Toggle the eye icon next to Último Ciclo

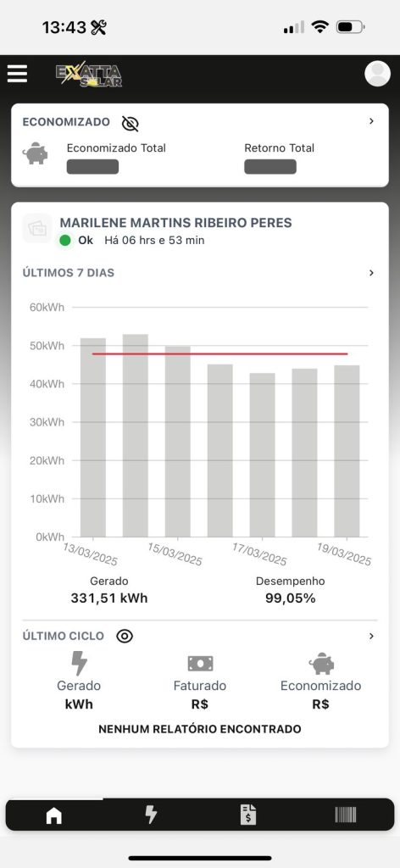tap(125, 636)
